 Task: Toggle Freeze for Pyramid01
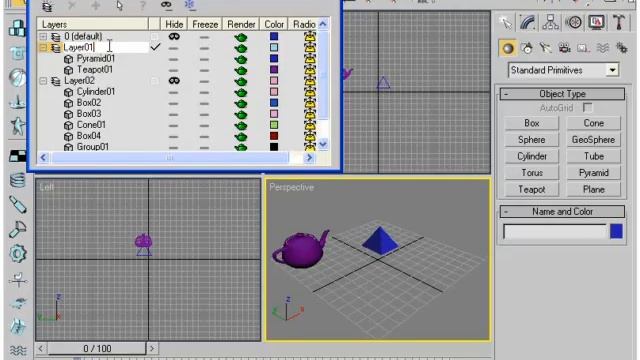coord(204,59)
